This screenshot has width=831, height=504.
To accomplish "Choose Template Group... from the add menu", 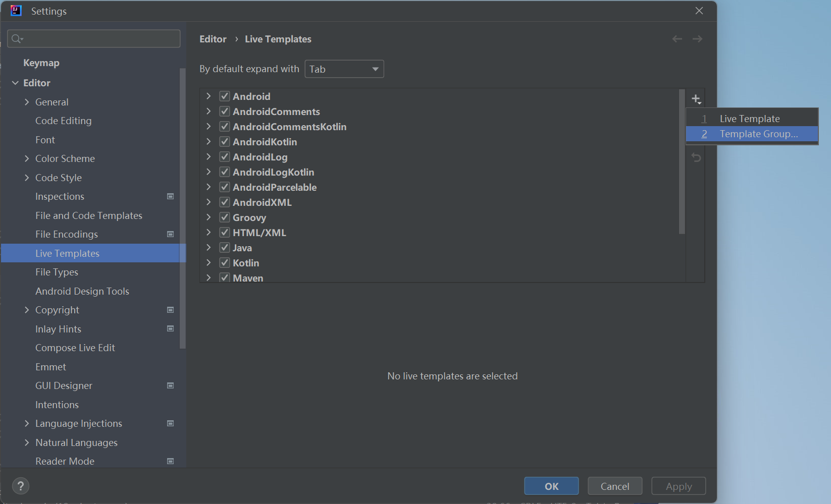I will tap(752, 134).
